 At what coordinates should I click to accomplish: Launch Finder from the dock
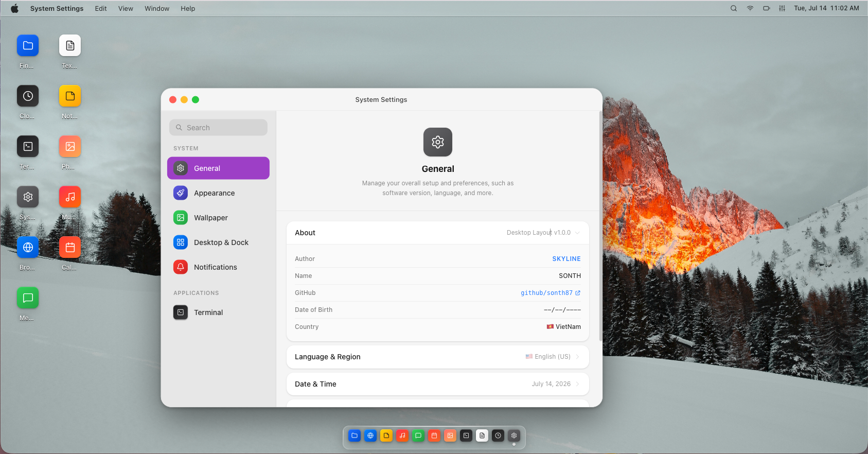[x=355, y=435]
